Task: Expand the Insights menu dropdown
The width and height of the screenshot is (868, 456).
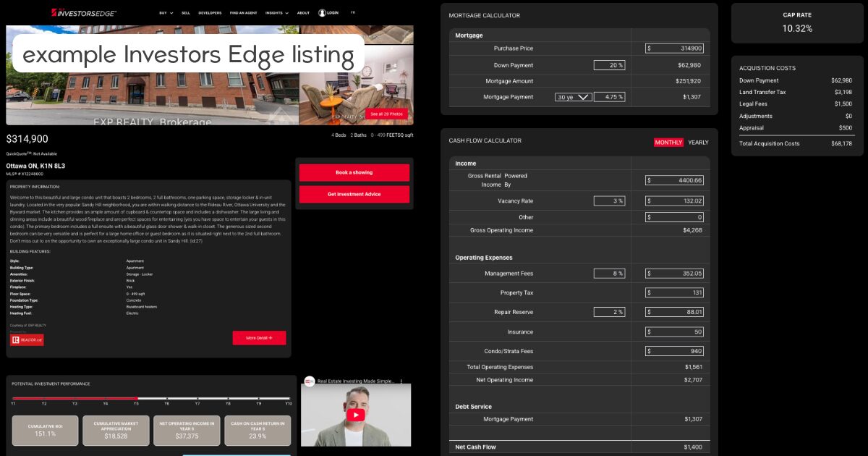Action: (x=276, y=12)
